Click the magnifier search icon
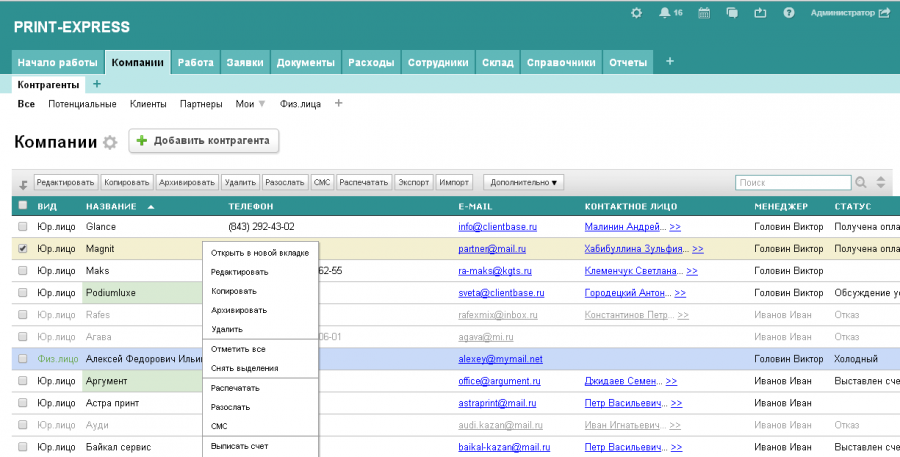The image size is (900, 457). 860,183
